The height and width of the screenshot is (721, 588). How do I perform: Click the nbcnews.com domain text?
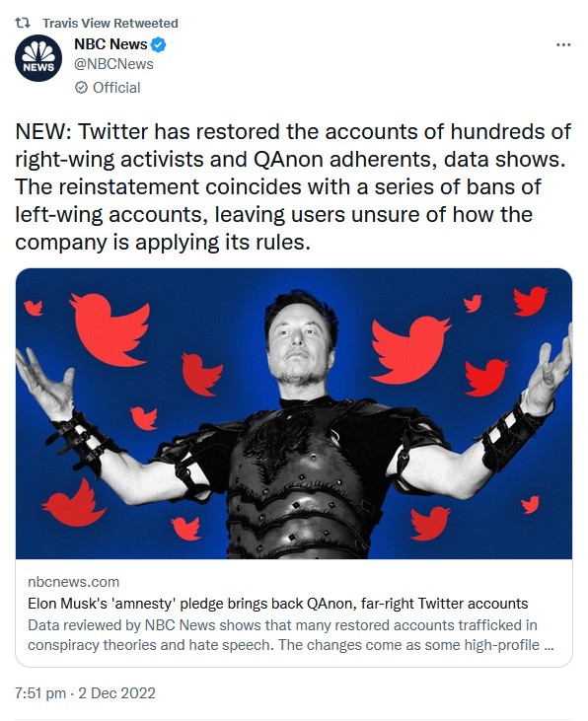tap(74, 582)
